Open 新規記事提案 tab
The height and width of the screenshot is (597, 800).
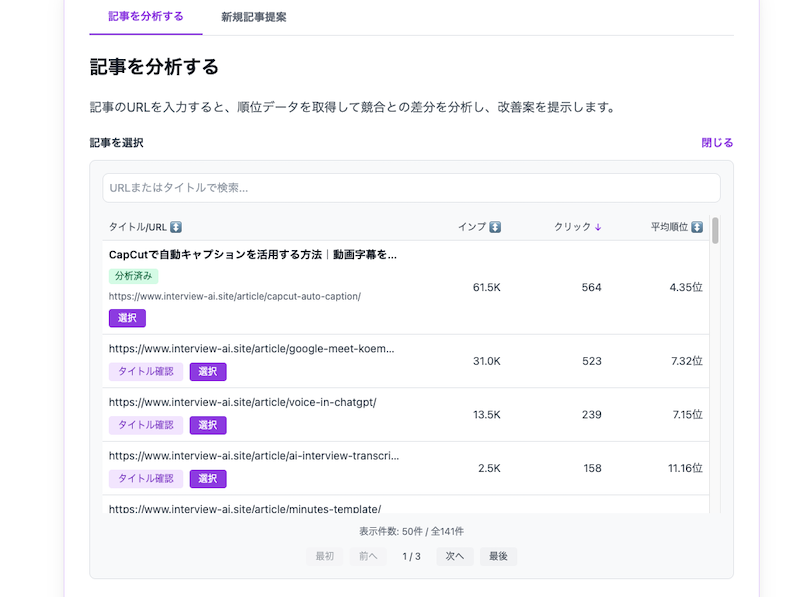pyautogui.click(x=254, y=17)
